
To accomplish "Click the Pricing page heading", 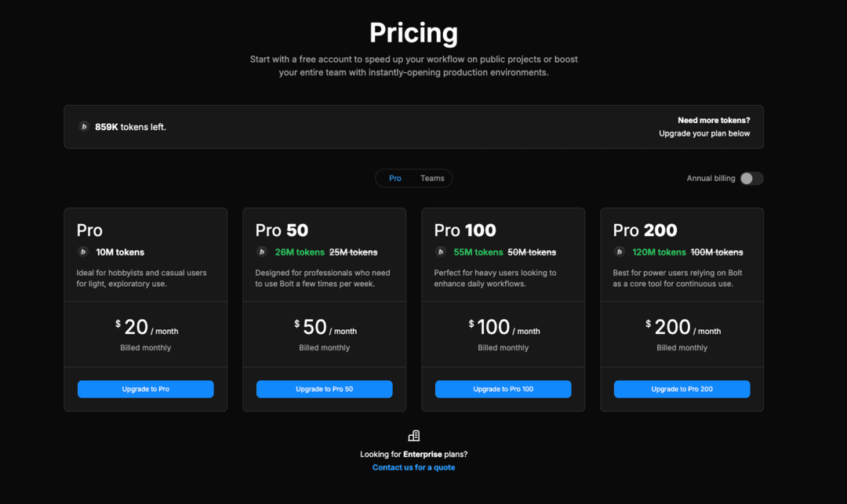I will pyautogui.click(x=413, y=33).
